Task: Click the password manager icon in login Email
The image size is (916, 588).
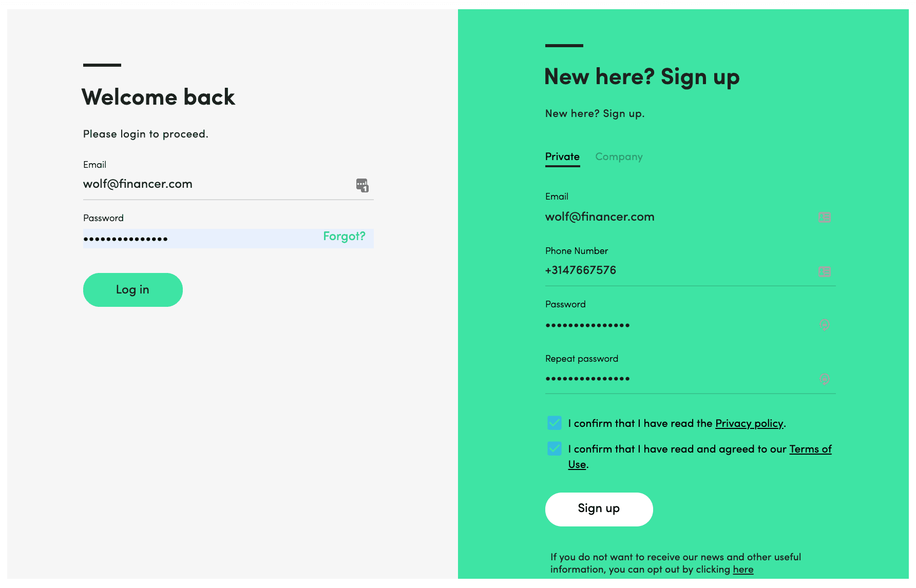Action: (x=362, y=185)
